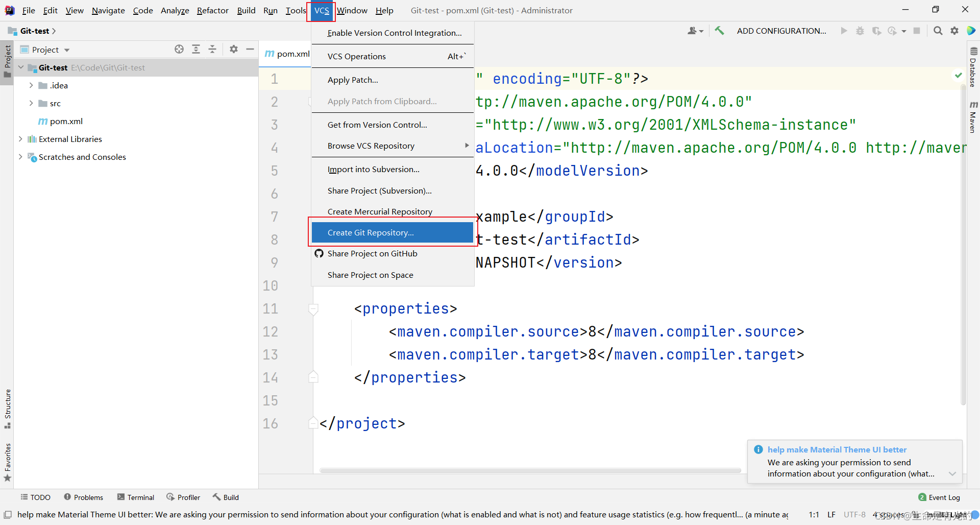This screenshot has width=980, height=525.
Task: Open the File menu
Action: click(x=29, y=10)
